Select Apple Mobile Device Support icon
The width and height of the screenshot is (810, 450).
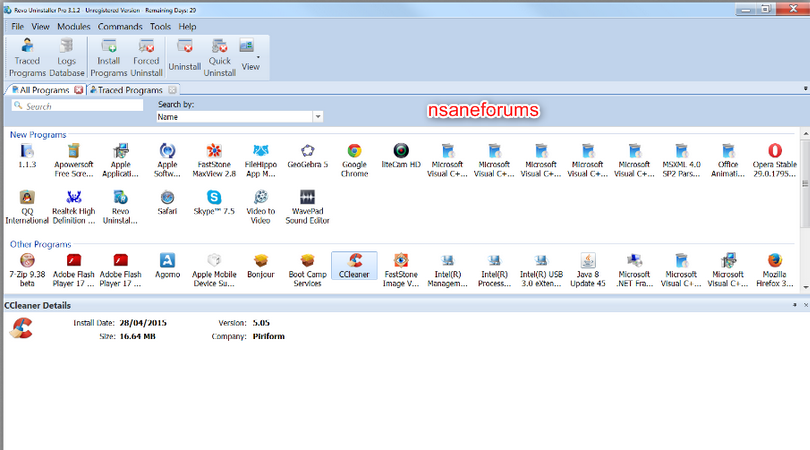tap(214, 270)
